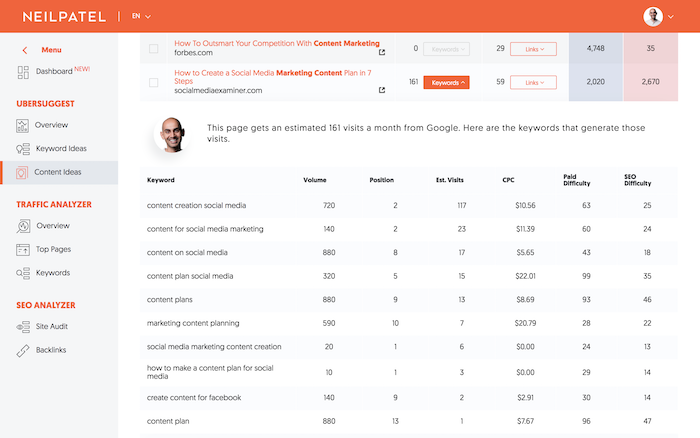Click the 'forbes.com' domain text

coord(193,53)
